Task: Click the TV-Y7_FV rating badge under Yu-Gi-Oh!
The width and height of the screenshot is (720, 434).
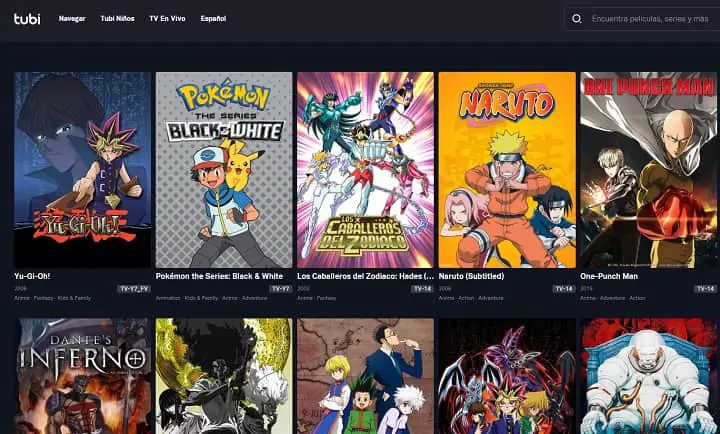Action: click(x=134, y=289)
